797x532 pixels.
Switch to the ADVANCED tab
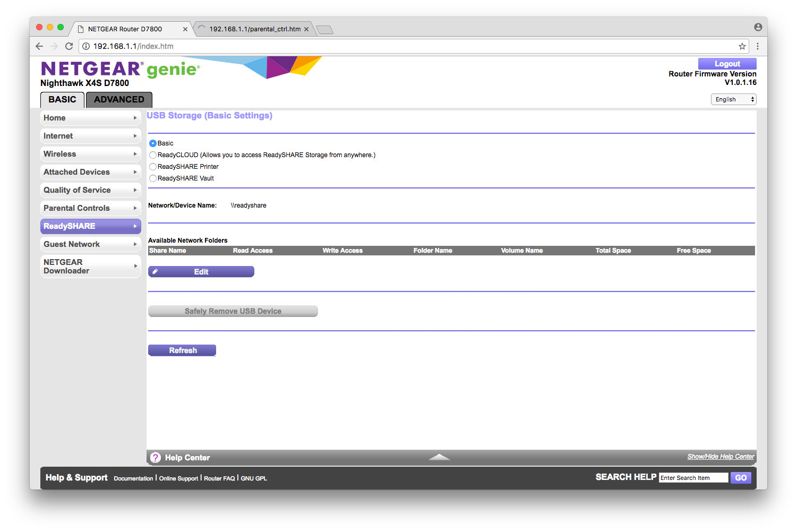(119, 99)
